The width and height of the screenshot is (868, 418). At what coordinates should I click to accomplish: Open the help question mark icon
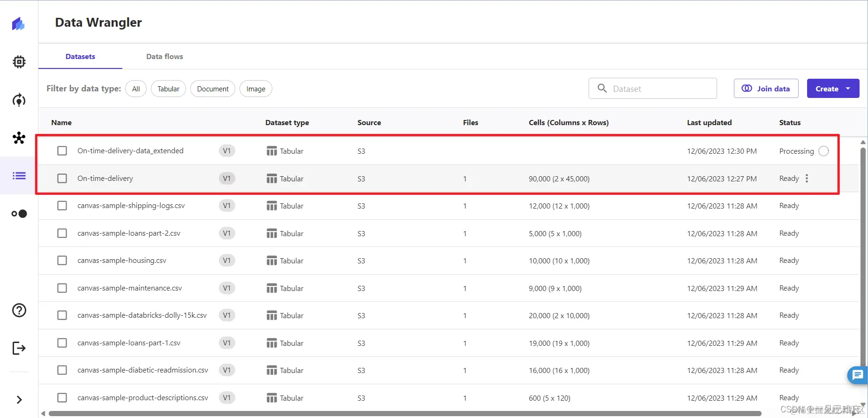click(19, 310)
